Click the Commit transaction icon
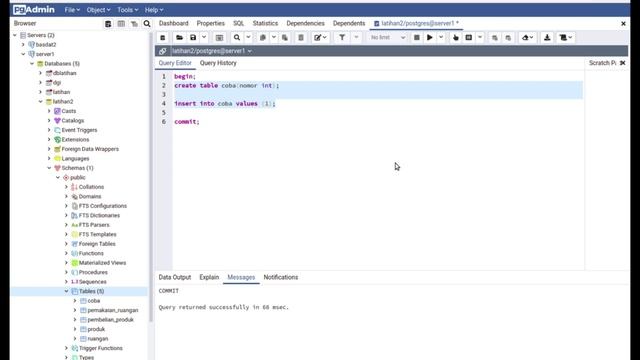 [495, 38]
